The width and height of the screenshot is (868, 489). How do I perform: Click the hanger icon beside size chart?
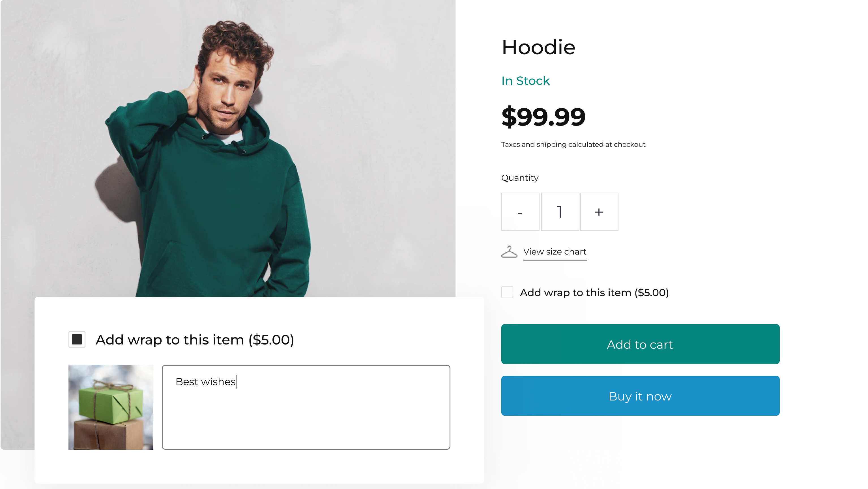(509, 252)
